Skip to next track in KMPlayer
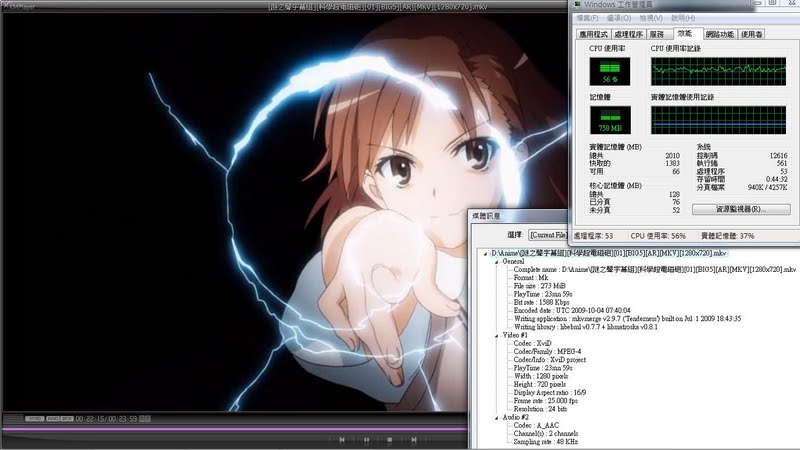This screenshot has height=450, width=800. pyautogui.click(x=414, y=440)
